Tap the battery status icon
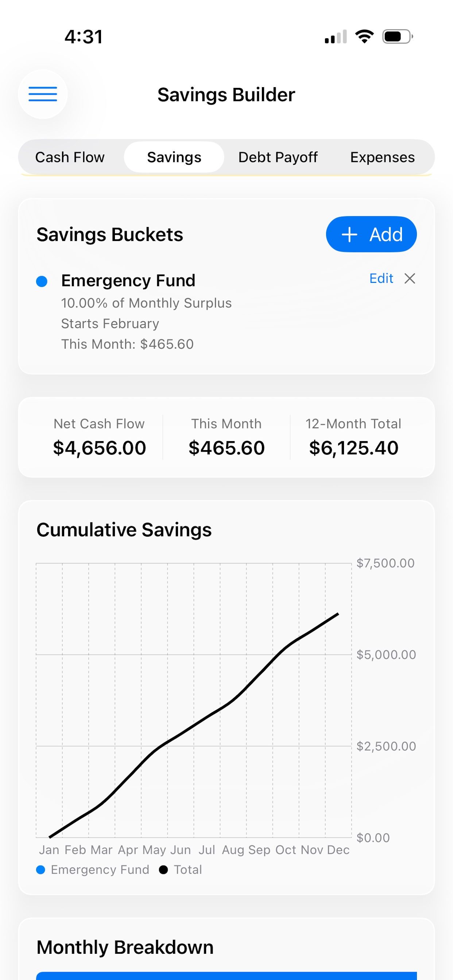453x980 pixels. 398,36
